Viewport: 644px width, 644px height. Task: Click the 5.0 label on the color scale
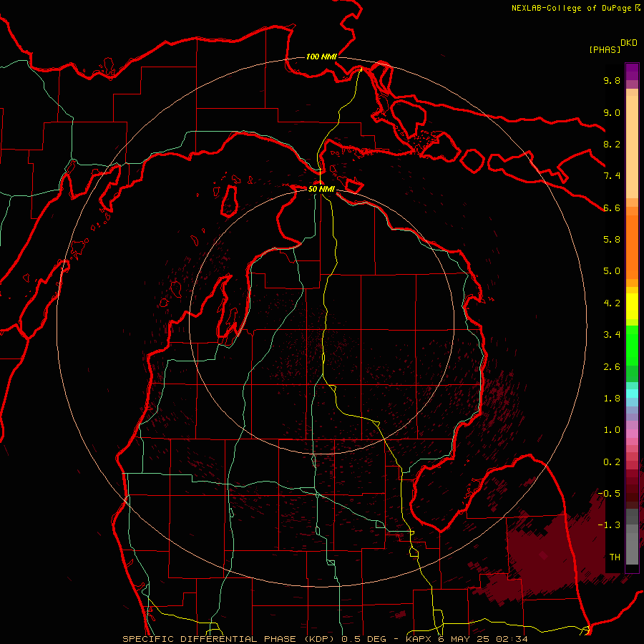[612, 271]
